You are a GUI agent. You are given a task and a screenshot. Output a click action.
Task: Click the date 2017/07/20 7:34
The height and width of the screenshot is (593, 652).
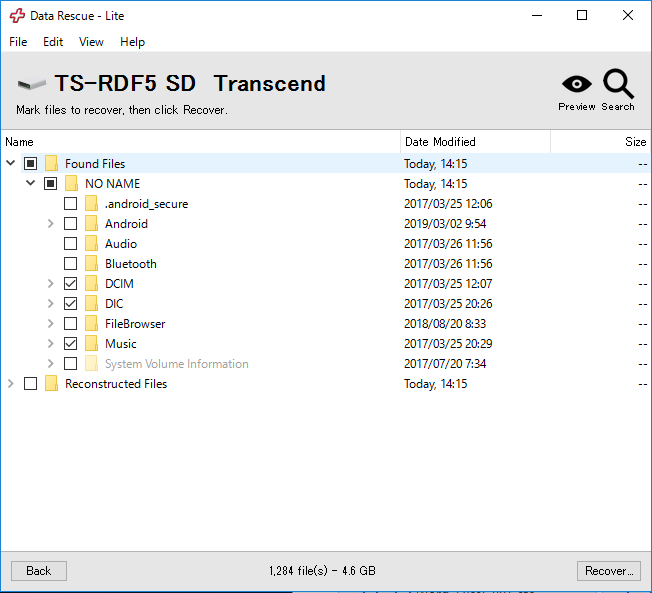(x=445, y=363)
